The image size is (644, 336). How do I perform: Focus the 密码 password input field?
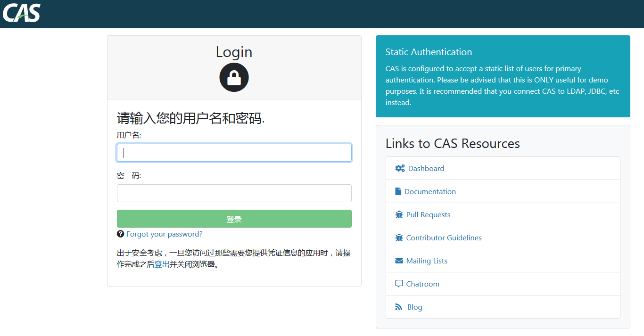point(234,193)
